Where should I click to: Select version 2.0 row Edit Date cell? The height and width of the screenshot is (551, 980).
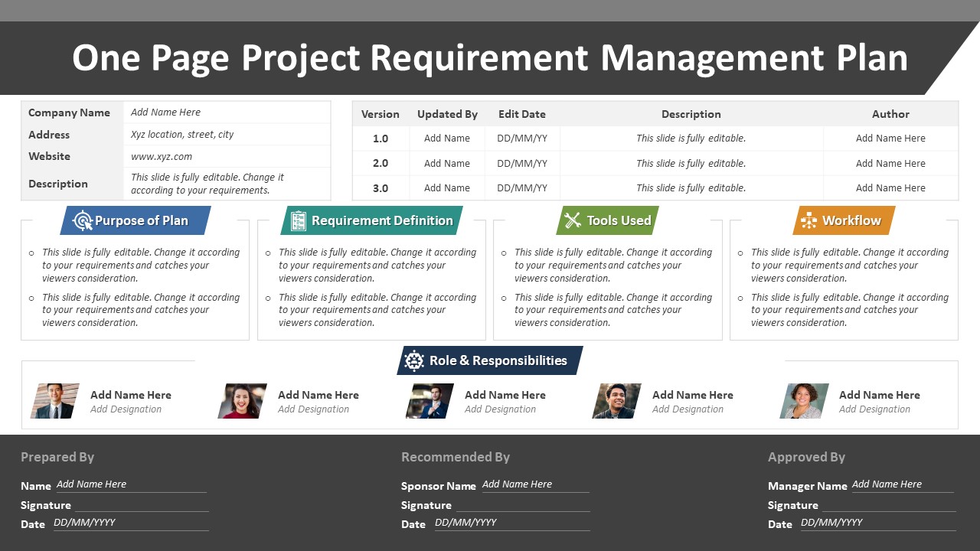tap(522, 163)
